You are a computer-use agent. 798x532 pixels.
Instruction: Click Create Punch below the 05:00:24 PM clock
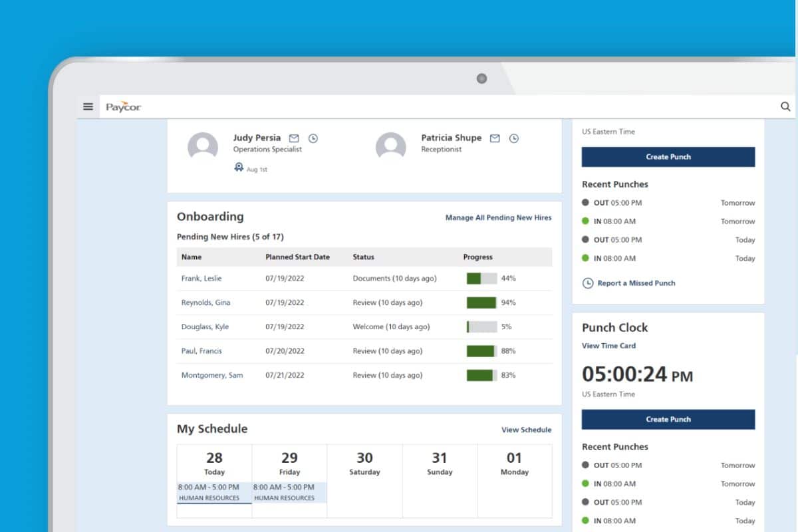pos(668,420)
